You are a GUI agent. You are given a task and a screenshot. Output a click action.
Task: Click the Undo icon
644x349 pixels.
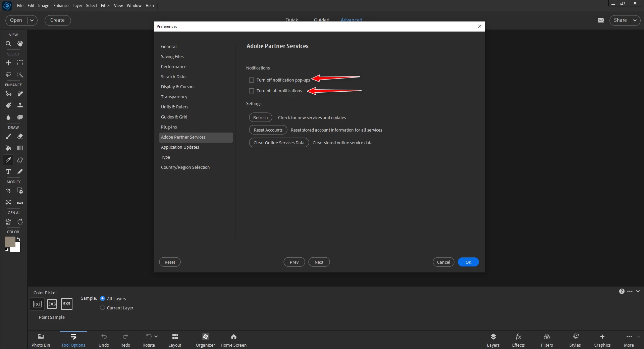[104, 337]
